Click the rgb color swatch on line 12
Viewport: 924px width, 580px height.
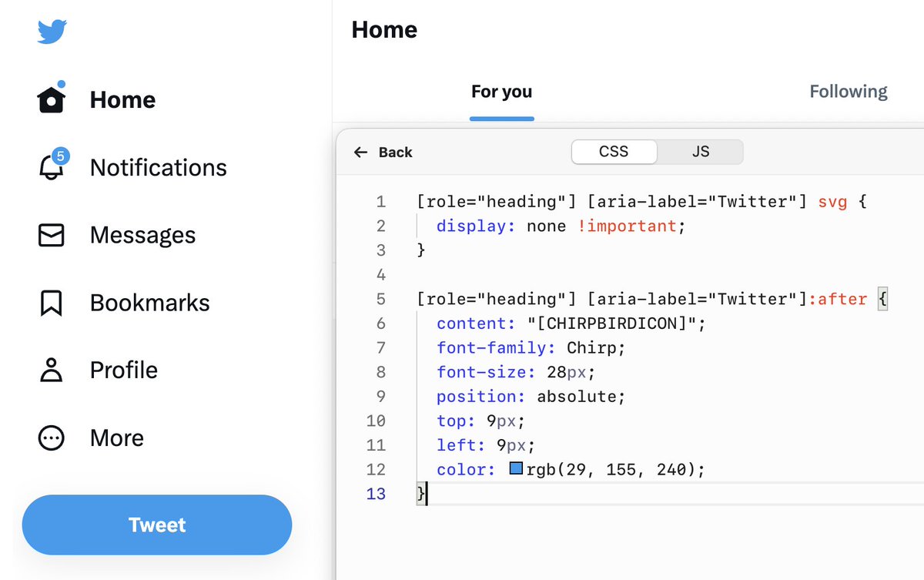tap(517, 468)
